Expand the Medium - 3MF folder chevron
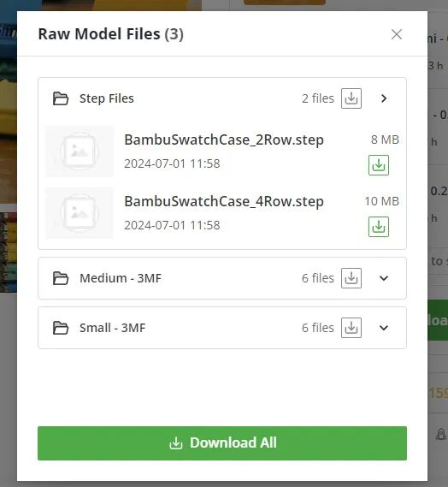Viewport: 448px width, 487px height. pos(384,278)
